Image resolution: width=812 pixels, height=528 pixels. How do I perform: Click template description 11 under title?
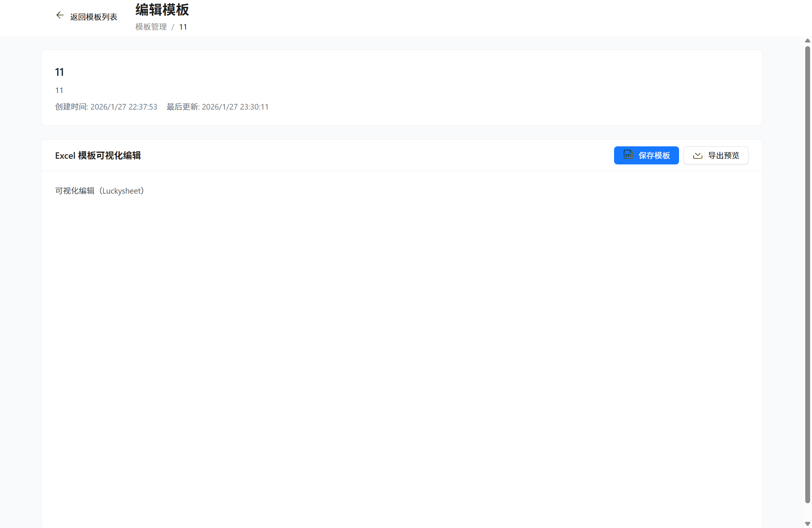[59, 90]
